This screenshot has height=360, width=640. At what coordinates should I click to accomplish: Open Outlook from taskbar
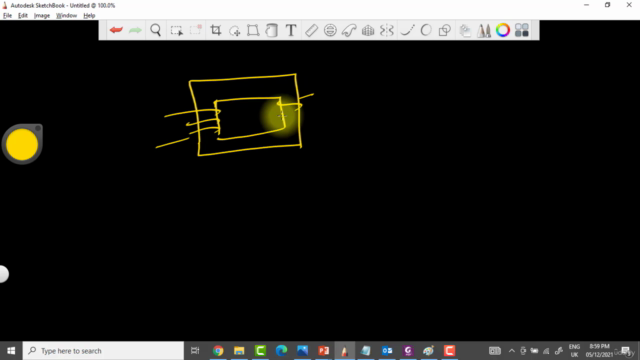click(387, 351)
